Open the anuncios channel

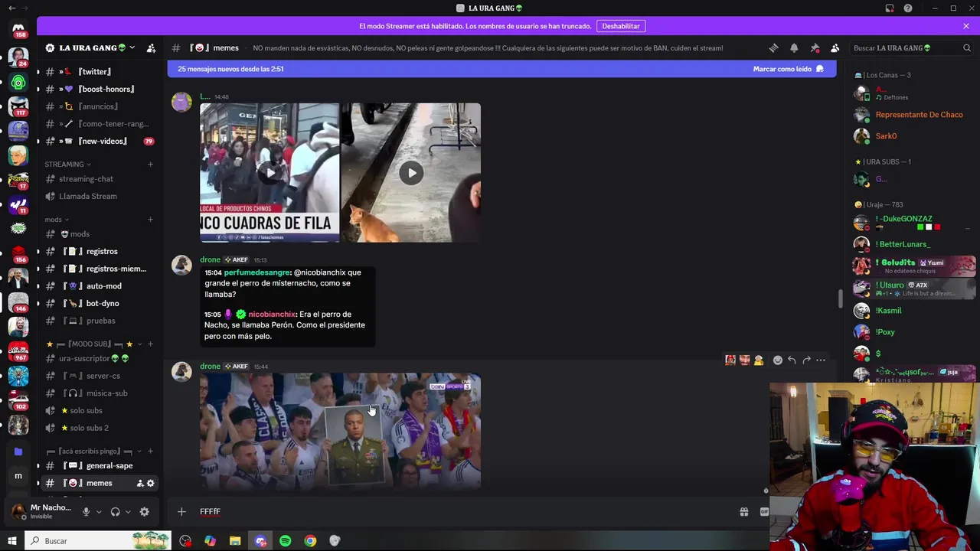[x=99, y=106]
